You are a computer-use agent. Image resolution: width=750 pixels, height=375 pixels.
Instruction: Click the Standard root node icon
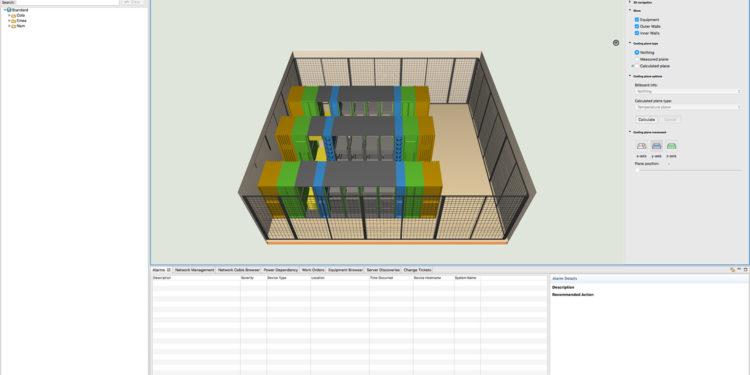[x=9, y=10]
